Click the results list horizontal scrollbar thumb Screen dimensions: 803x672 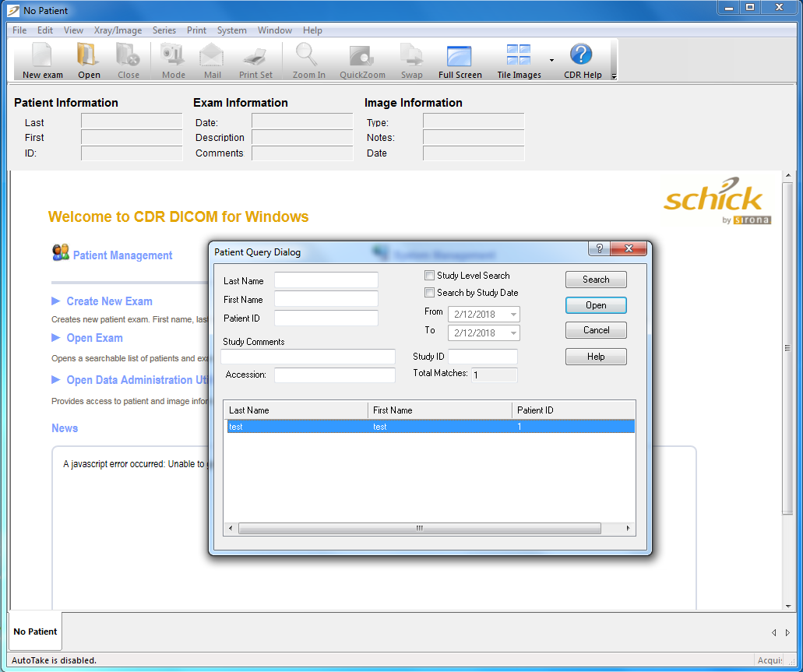[420, 528]
